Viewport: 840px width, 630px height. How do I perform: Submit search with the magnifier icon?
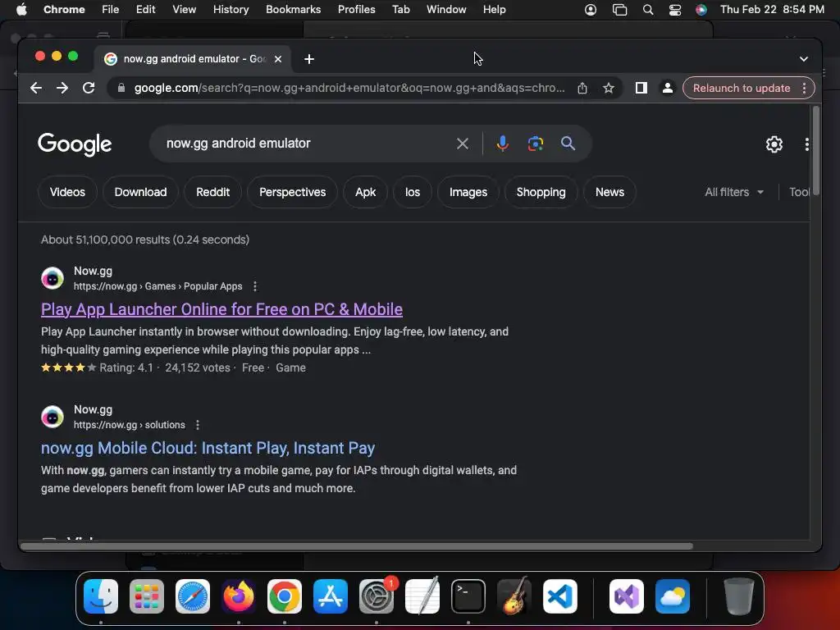(568, 144)
